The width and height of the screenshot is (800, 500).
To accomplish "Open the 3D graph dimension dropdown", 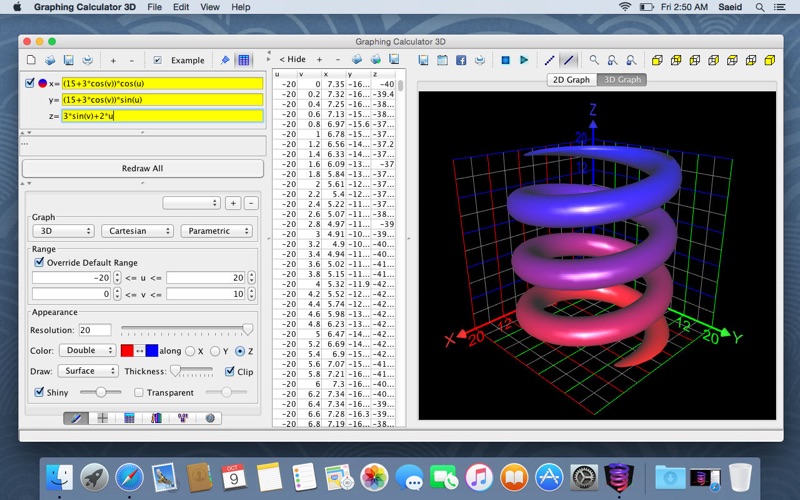I will pos(63,231).
